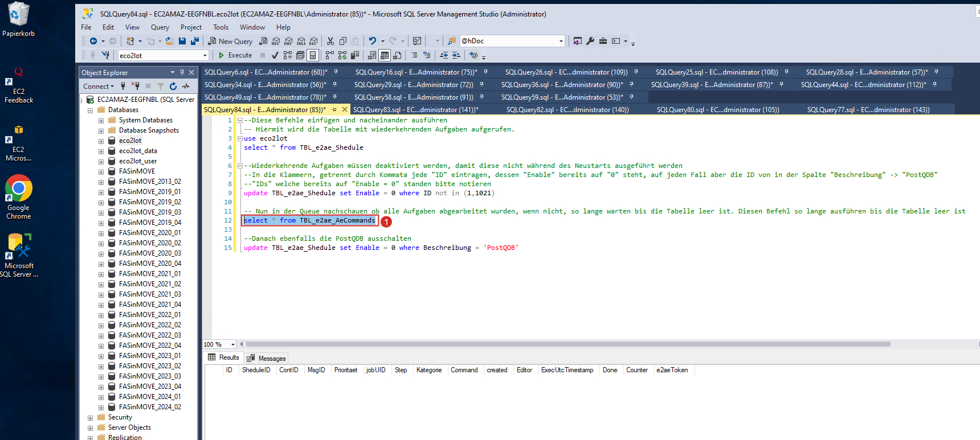This screenshot has height=440, width=980.
Task: Switch to the SQLQuery6.sql tab
Action: [266, 72]
